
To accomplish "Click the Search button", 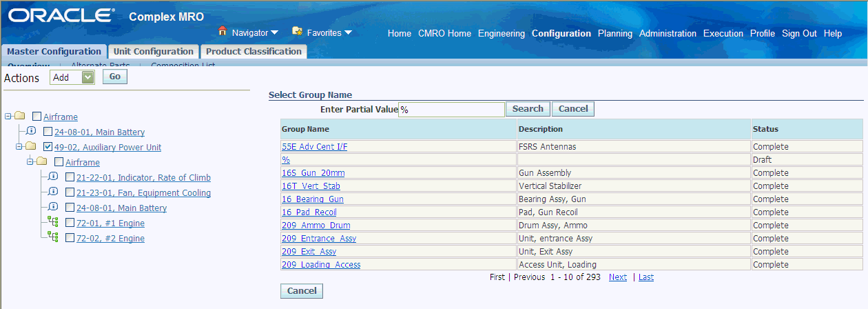I will point(528,109).
